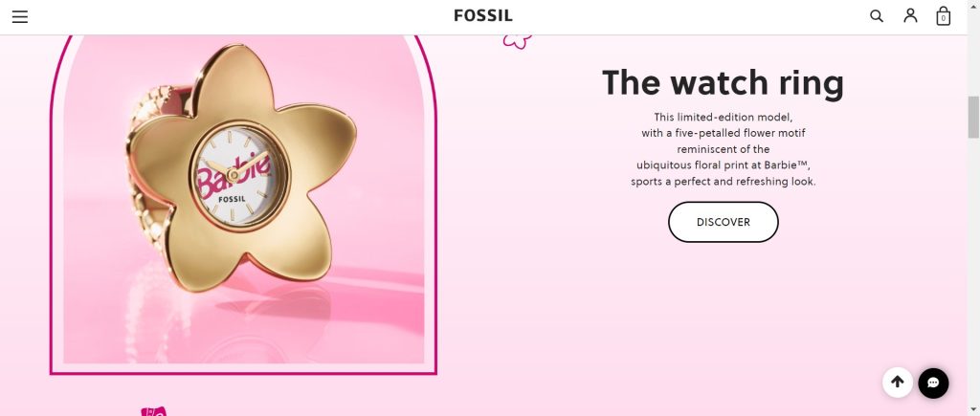Open the user account icon

point(910,15)
